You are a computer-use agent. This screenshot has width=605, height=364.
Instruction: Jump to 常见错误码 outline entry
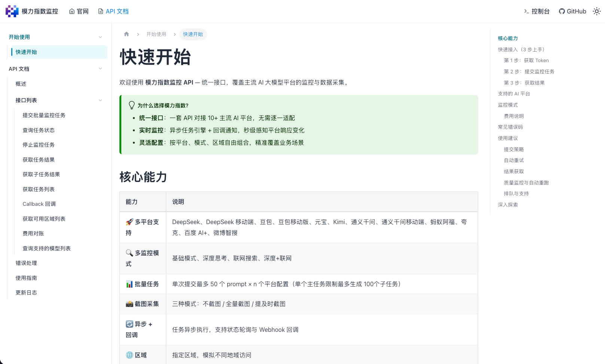pos(510,127)
